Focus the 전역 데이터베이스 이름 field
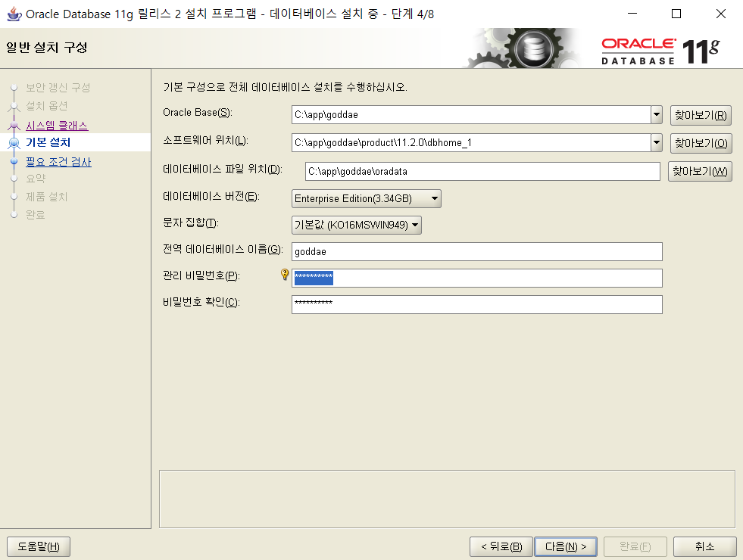This screenshot has height=560, width=743. [476, 251]
